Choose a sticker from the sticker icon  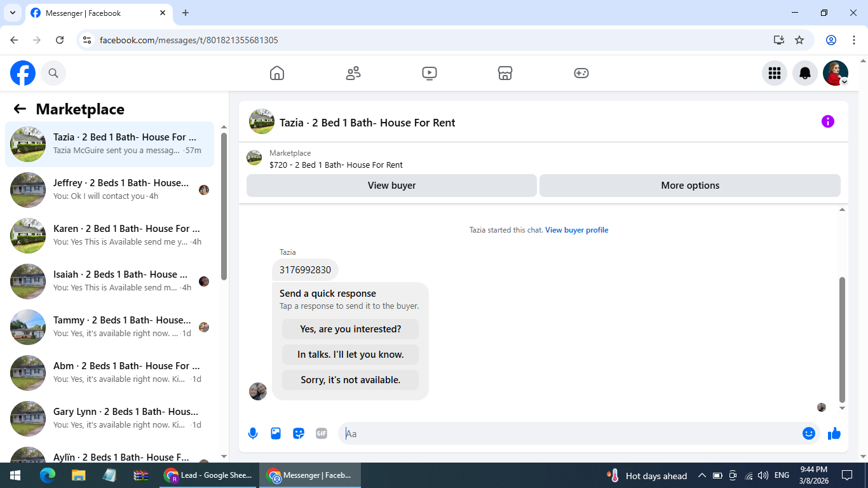click(299, 433)
